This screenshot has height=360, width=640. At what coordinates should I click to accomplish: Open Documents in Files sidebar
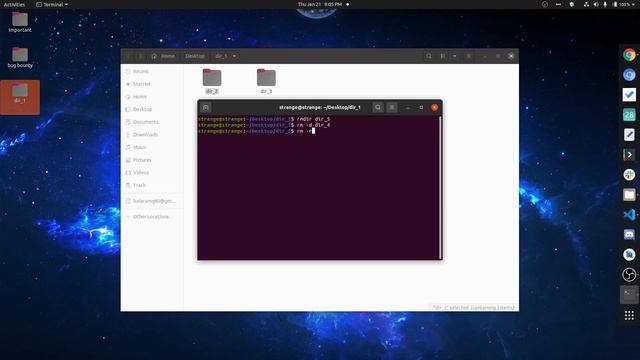(152, 122)
